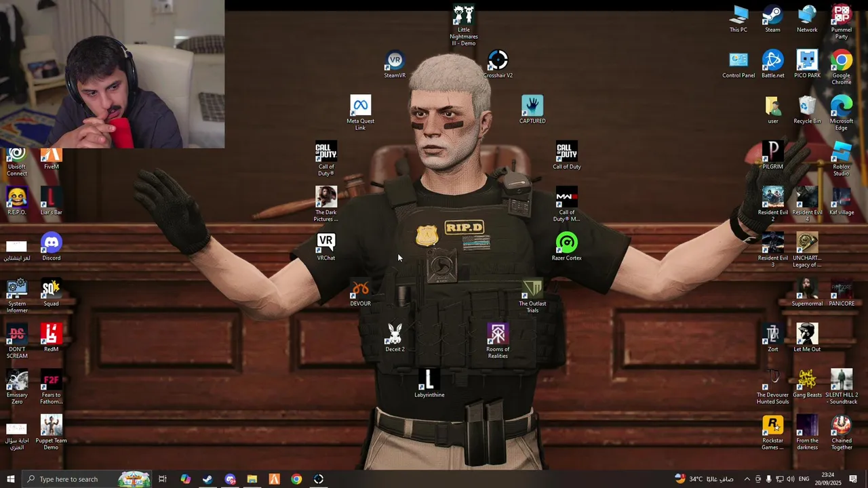Open Crosshair V2 shortcut
The image size is (868, 488).
click(498, 64)
